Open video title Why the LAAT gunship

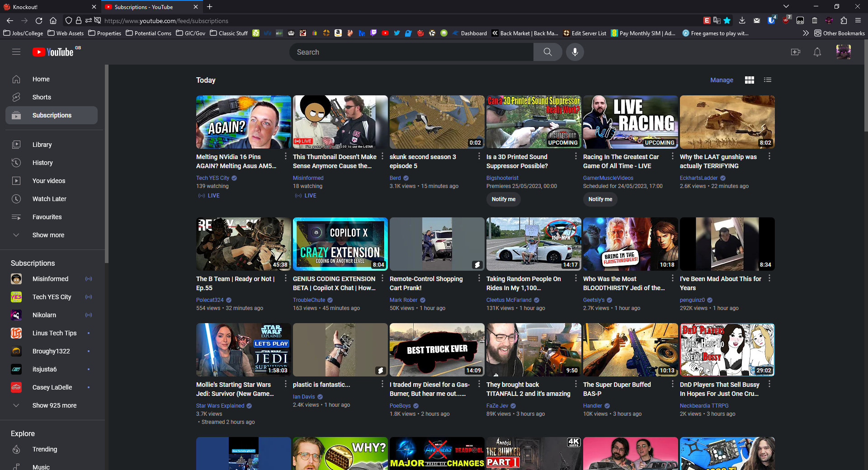click(x=718, y=161)
